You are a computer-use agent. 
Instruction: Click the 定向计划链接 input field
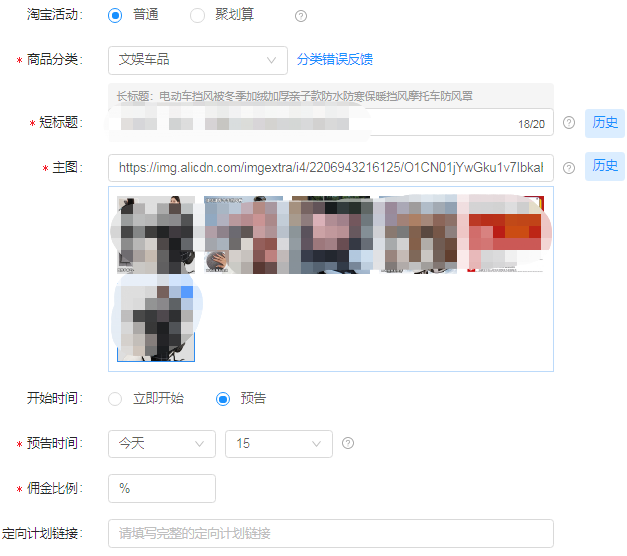330,533
